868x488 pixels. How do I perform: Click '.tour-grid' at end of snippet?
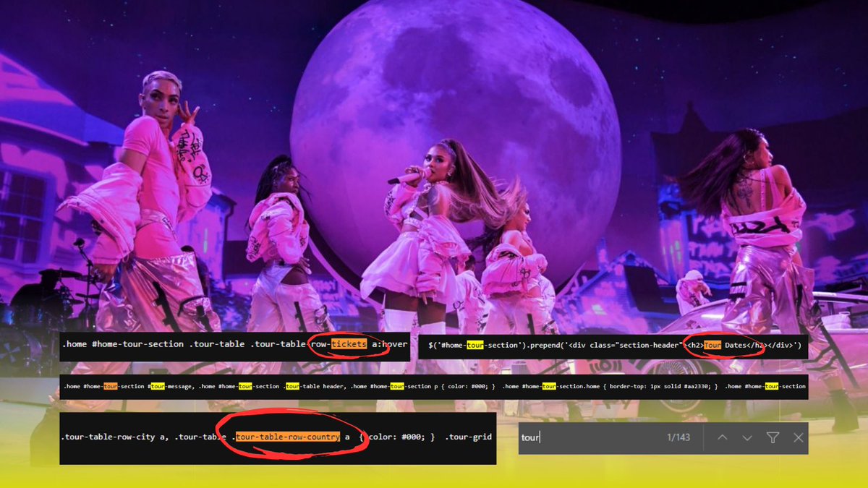(468, 437)
